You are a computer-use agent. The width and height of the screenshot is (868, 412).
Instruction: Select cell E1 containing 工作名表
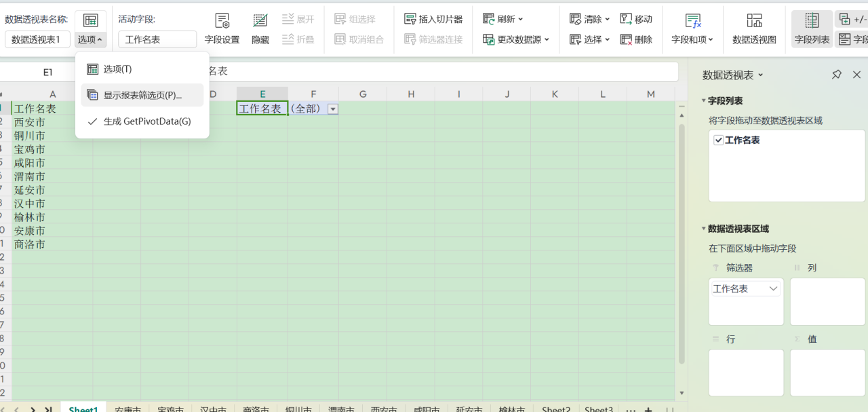tap(262, 109)
